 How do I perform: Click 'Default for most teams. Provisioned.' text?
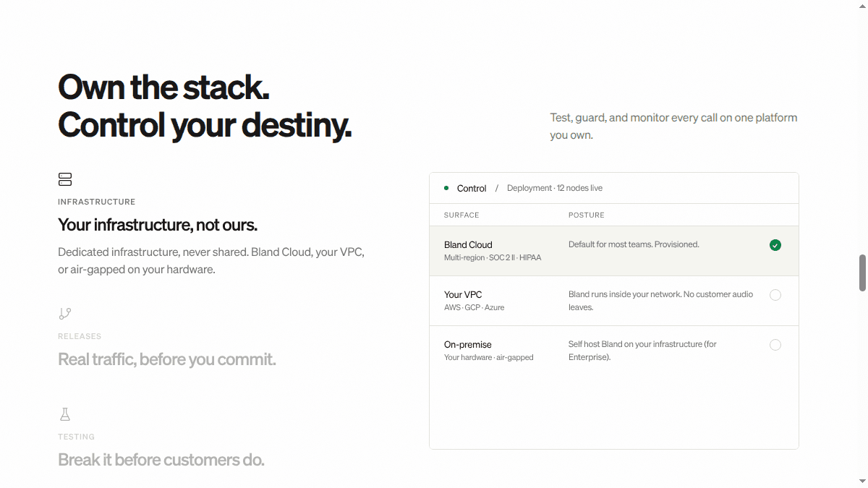point(634,244)
